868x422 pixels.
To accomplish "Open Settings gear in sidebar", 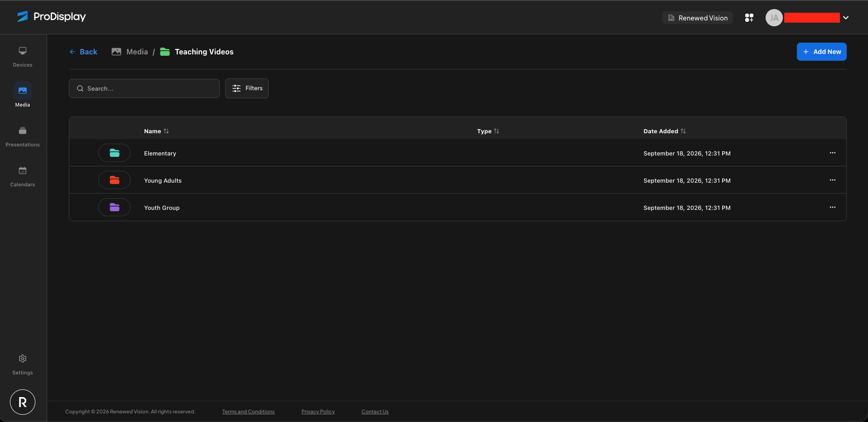I will pos(23,364).
